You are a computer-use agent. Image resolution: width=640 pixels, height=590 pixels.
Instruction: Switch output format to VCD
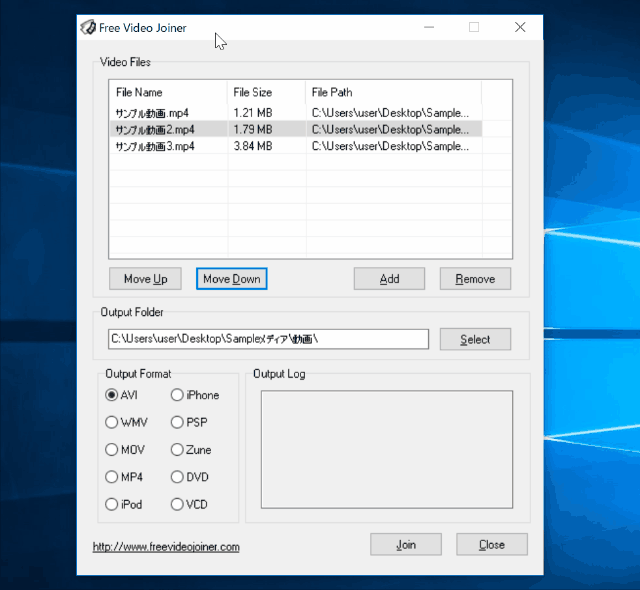tap(189, 504)
